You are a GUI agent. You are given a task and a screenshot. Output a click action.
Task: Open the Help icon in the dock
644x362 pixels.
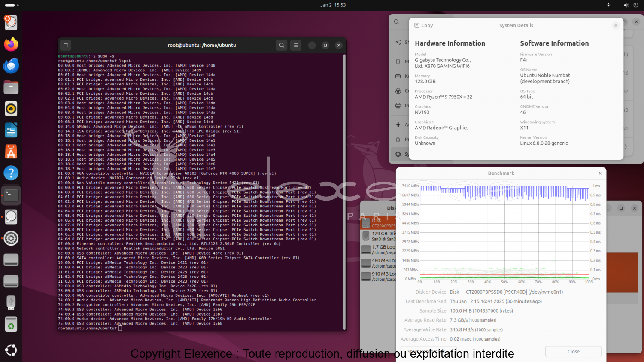pyautogui.click(x=11, y=173)
